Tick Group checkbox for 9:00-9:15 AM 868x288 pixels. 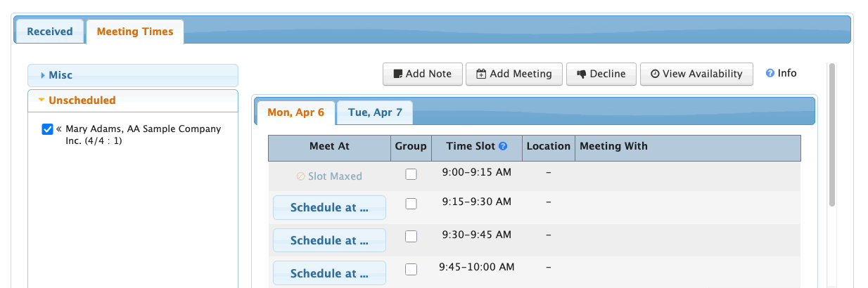411,174
